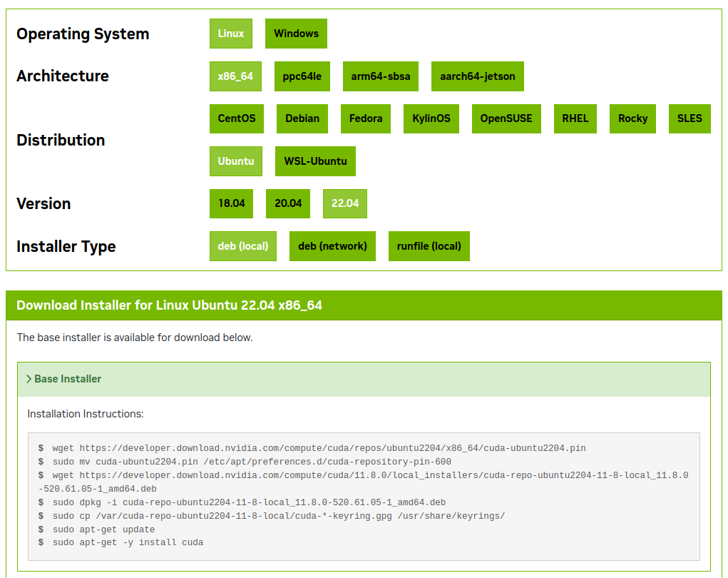Select Windows operating system
The width and height of the screenshot is (728, 578).
pos(296,34)
